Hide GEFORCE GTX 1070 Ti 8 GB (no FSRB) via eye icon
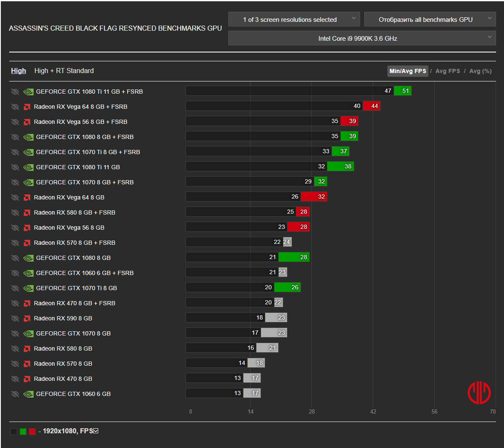The image size is (504, 448). [15, 288]
